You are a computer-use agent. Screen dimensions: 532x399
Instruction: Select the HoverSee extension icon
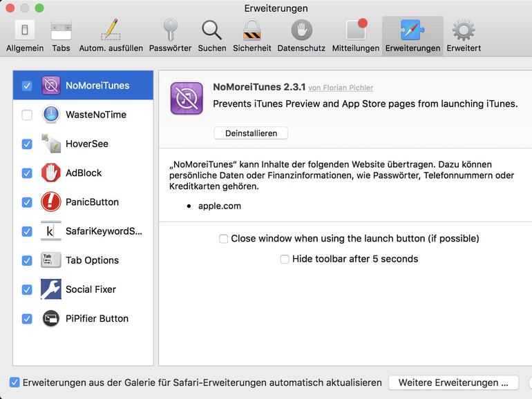51,144
